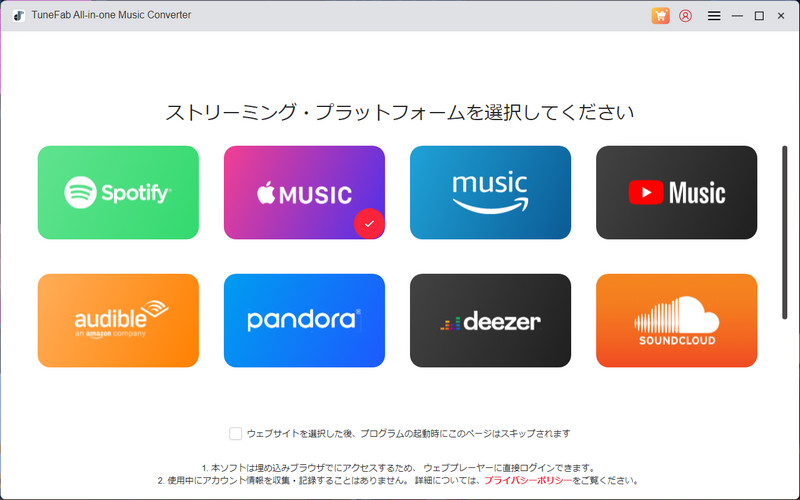
Task: Click the TuneFab app icon in title bar
Action: tap(18, 16)
